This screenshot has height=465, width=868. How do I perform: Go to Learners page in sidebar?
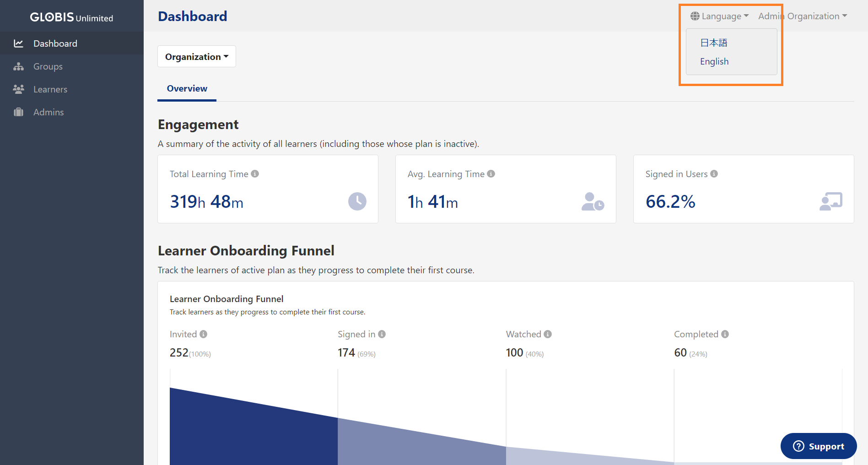[50, 89]
